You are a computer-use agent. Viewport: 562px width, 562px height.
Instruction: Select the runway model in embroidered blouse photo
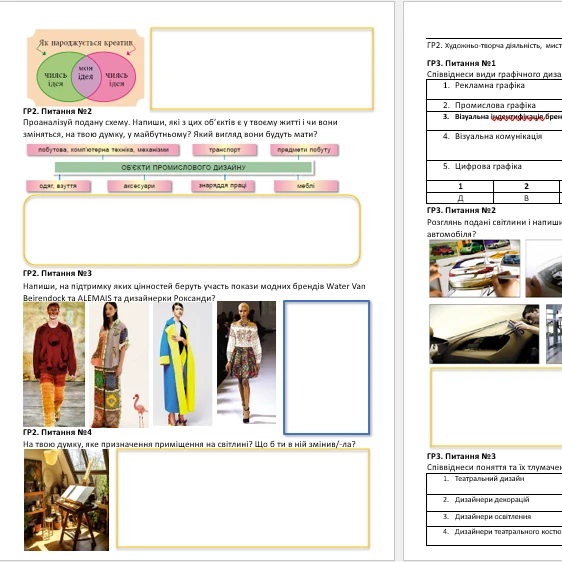click(x=247, y=362)
